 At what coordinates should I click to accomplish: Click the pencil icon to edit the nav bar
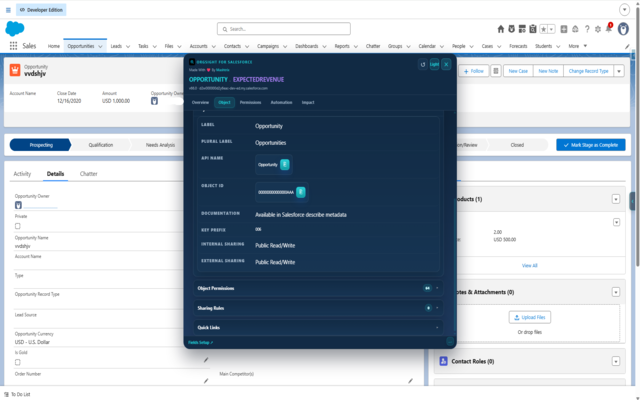coord(627,47)
